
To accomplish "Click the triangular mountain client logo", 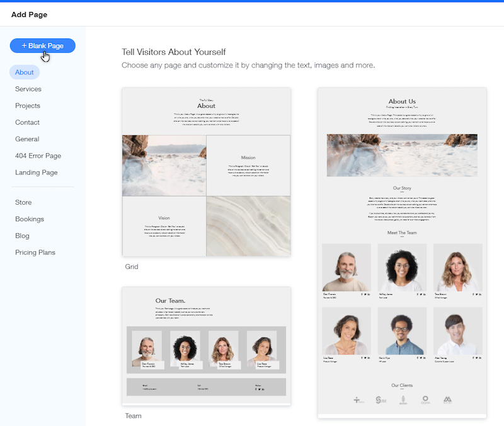I will (x=447, y=399).
